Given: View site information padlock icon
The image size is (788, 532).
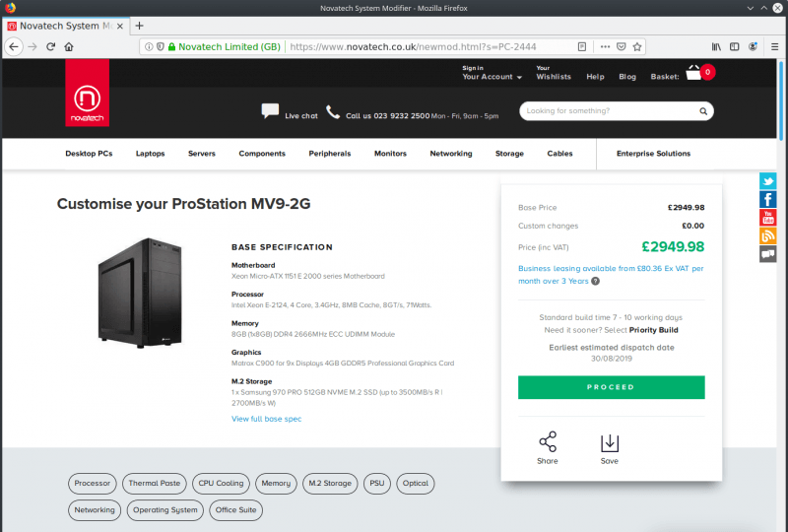Looking at the screenshot, I should pos(171,46).
